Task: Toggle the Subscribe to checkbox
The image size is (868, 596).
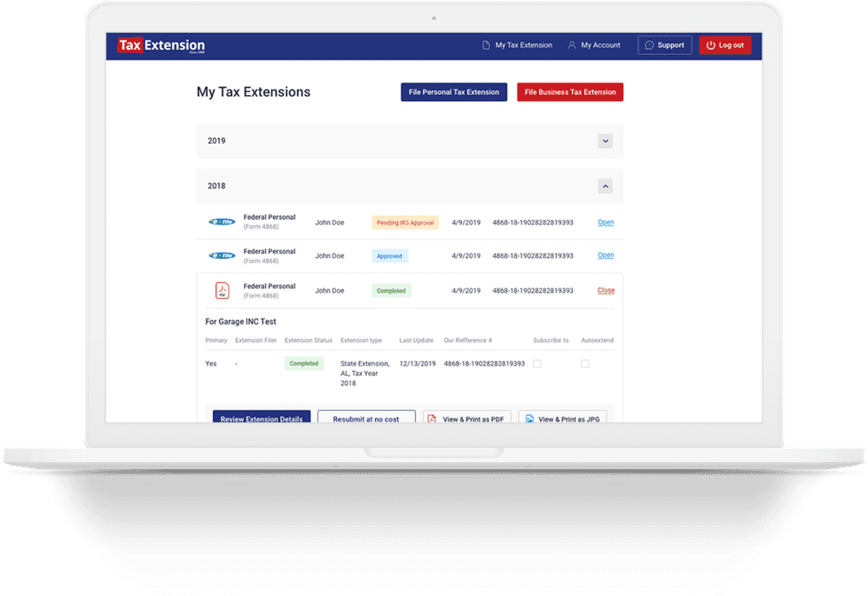Action: [x=537, y=364]
